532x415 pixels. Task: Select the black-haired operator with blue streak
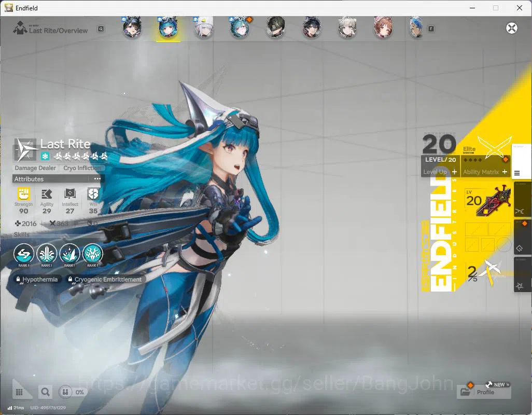click(312, 27)
